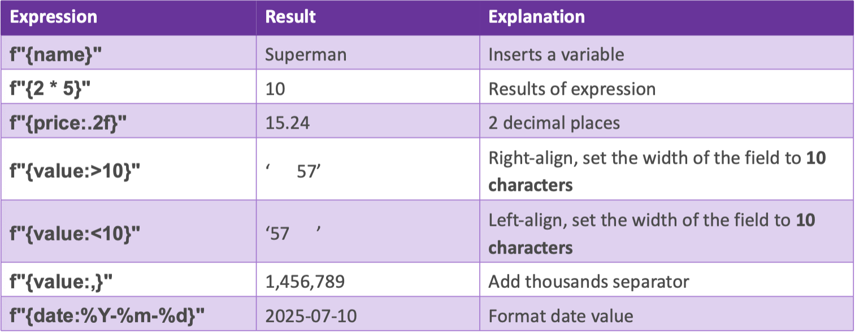Click the 15.24 result value
868x333 pixels.
coord(288,122)
